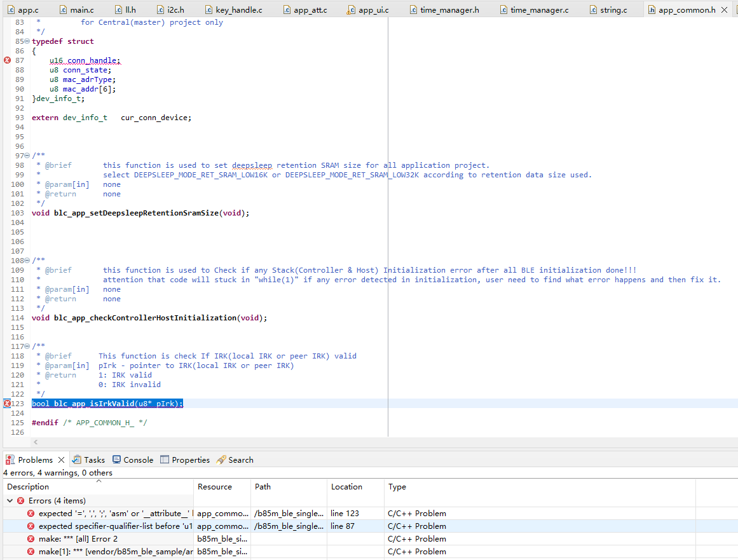Open the Problems view tab
The width and height of the screenshot is (738, 560).
pyautogui.click(x=36, y=460)
